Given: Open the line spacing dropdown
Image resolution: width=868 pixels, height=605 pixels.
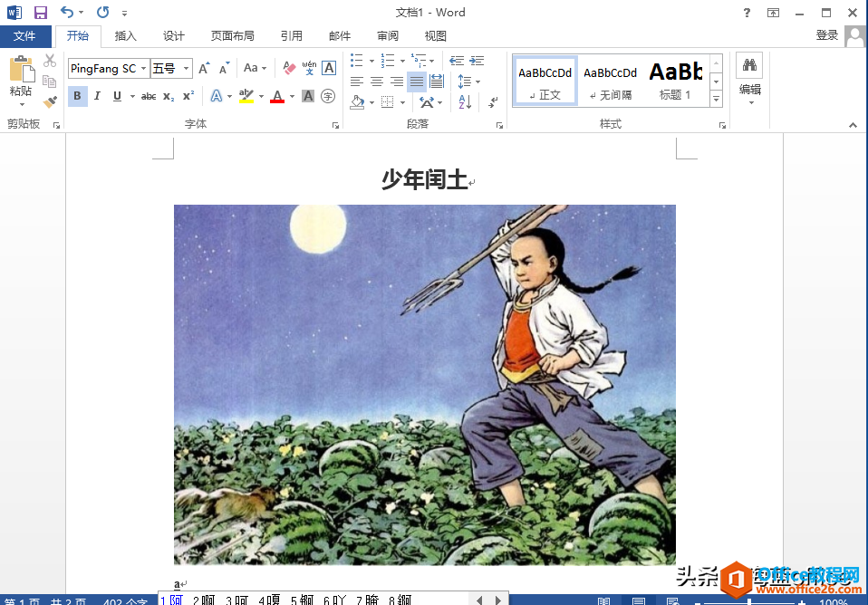Looking at the screenshot, I should 469,82.
